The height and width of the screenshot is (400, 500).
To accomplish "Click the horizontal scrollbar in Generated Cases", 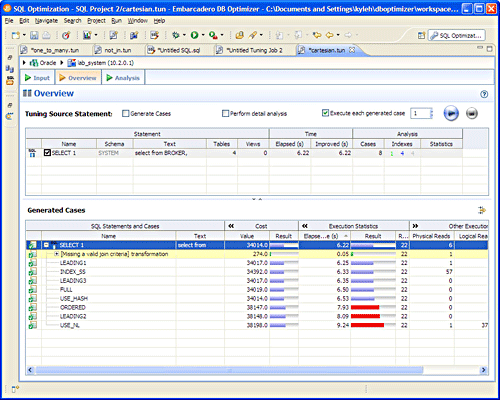I will pos(229,370).
